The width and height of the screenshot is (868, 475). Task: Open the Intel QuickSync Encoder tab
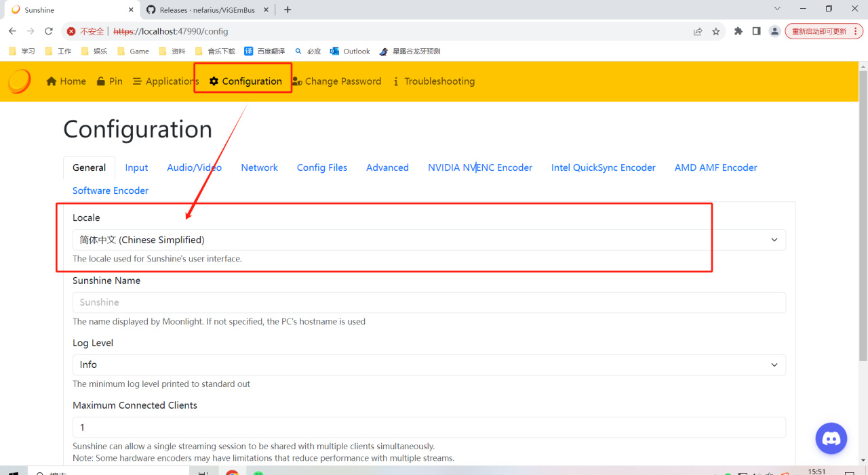pyautogui.click(x=604, y=167)
